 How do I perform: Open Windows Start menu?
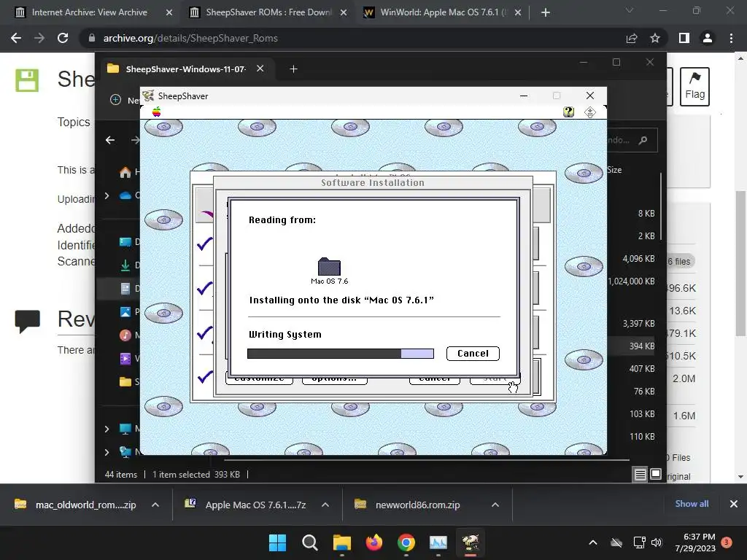pyautogui.click(x=277, y=542)
